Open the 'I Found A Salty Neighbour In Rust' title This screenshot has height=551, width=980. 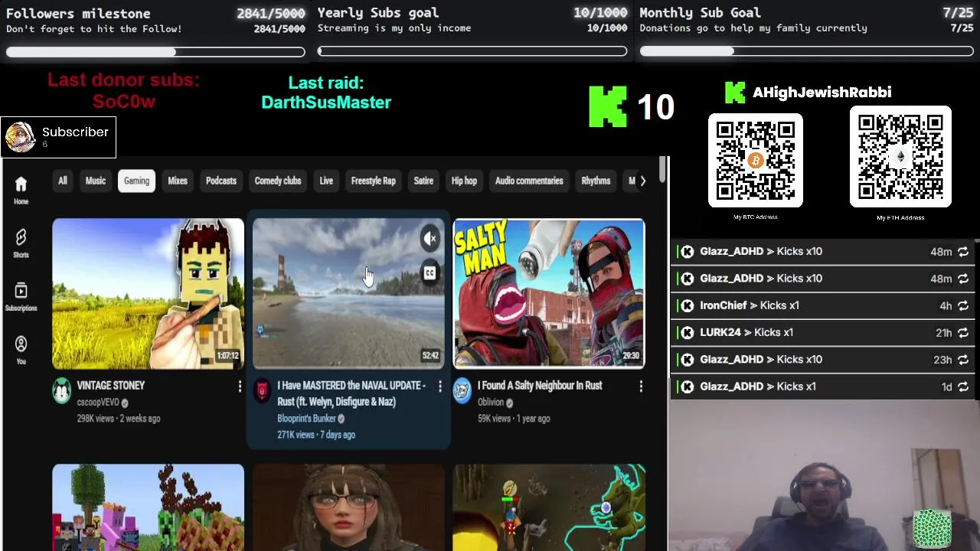540,386
